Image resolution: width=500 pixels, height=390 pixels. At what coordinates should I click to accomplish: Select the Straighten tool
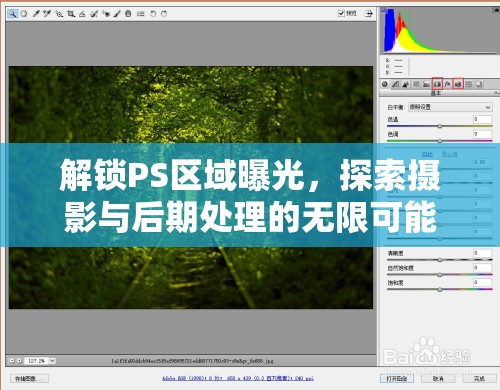click(82, 14)
